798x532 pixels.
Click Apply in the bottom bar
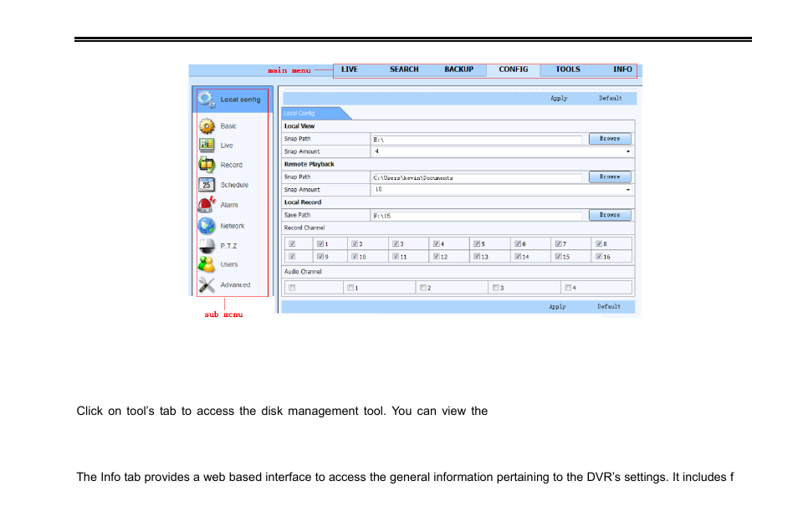(557, 306)
